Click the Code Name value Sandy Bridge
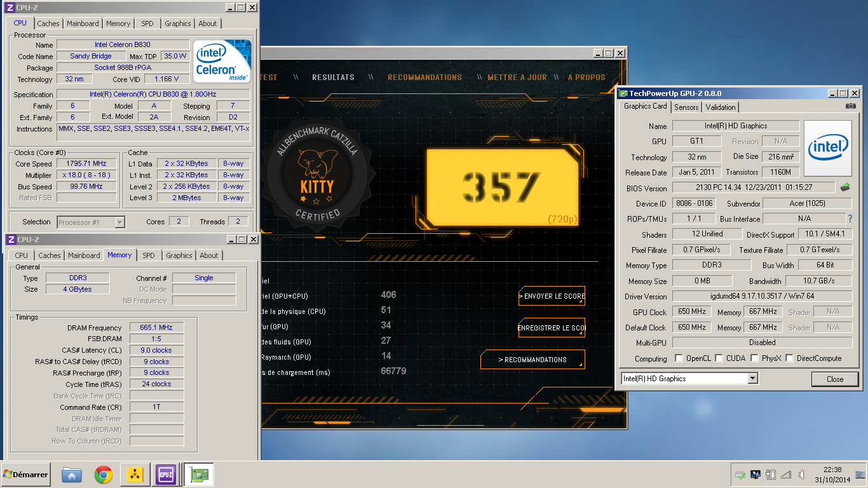This screenshot has width=868, height=488. click(x=91, y=56)
